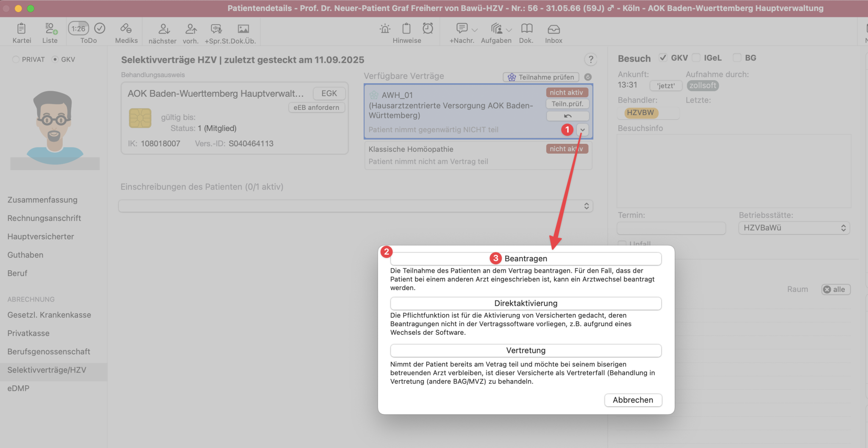The image size is (868, 448).
Task: Click the Beantragen button
Action: point(526,258)
